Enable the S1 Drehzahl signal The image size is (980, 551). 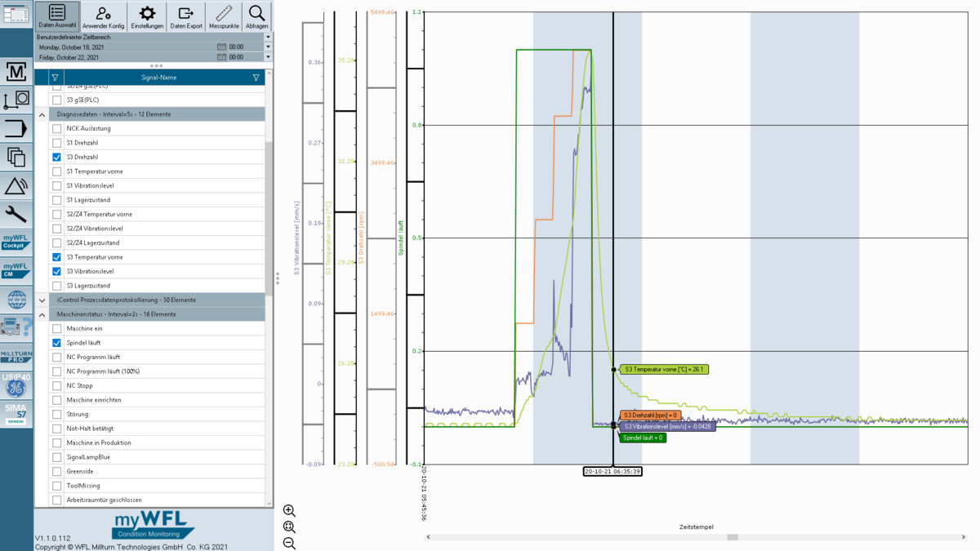[x=56, y=142]
